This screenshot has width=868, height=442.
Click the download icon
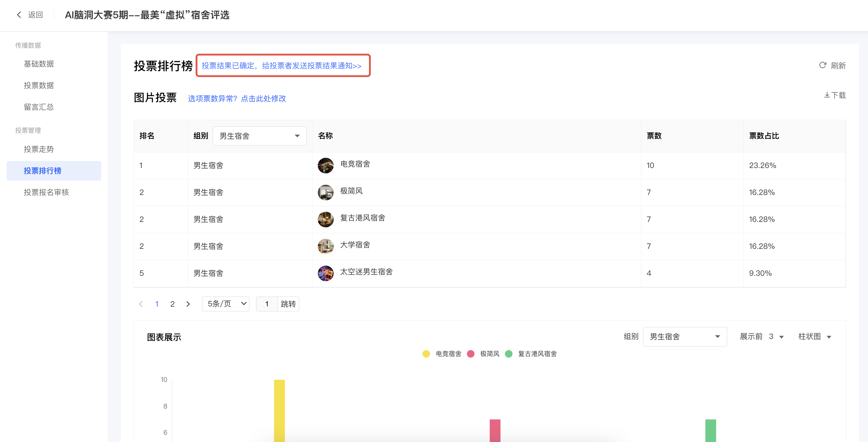tap(827, 95)
